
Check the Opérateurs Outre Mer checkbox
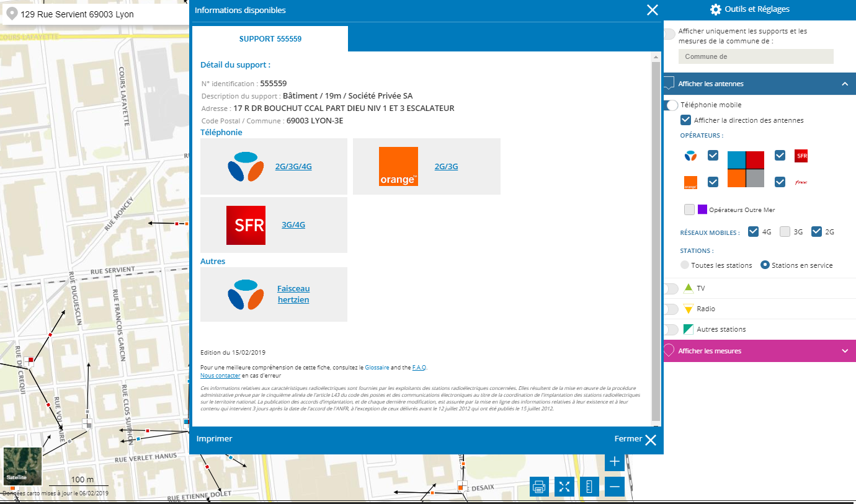click(x=689, y=210)
